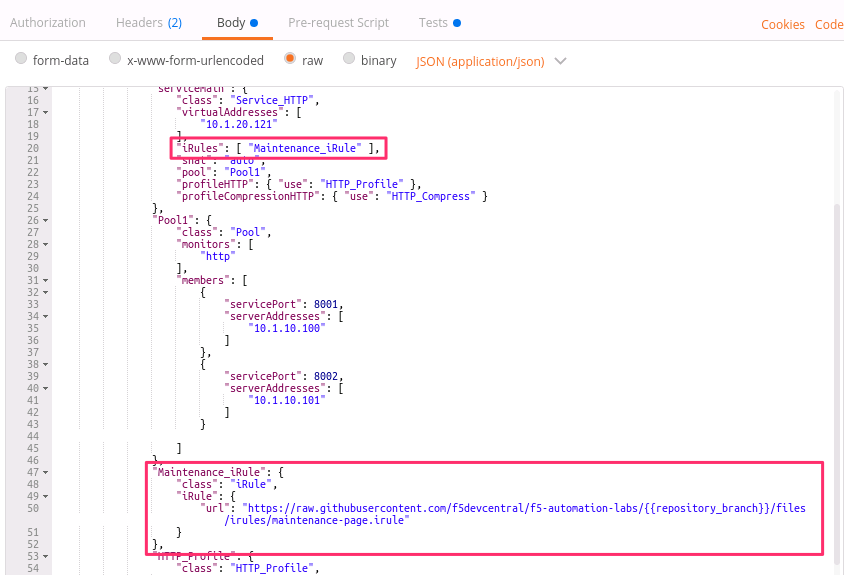
Task: Click the "10.1.10.100" server address
Action: [x=287, y=328]
